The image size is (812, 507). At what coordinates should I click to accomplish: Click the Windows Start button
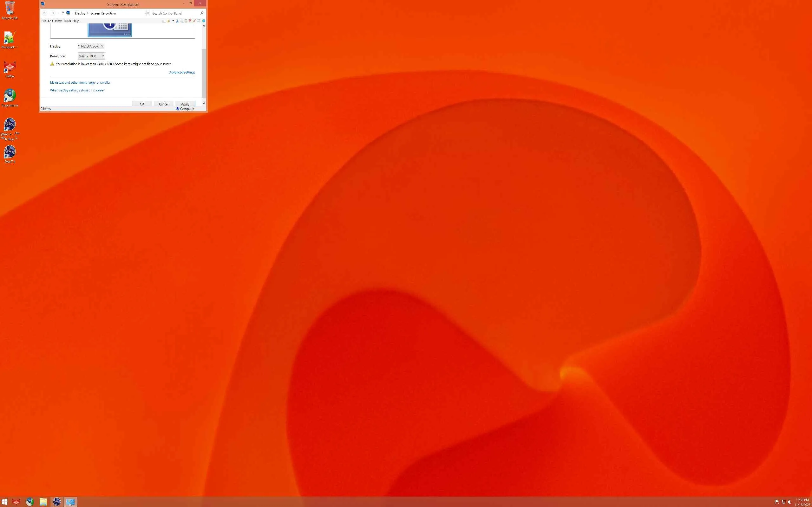tap(5, 502)
